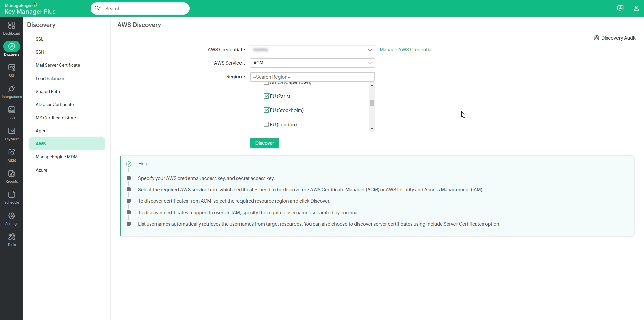Open the Dashboard icon in sidebar
This screenshot has height=320, width=644.
tap(12, 26)
